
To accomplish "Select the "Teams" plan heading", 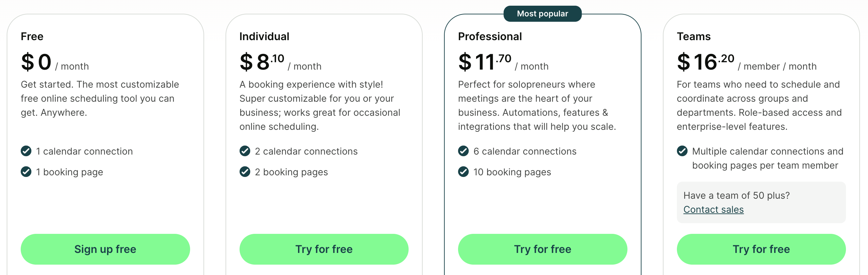I will 694,36.
